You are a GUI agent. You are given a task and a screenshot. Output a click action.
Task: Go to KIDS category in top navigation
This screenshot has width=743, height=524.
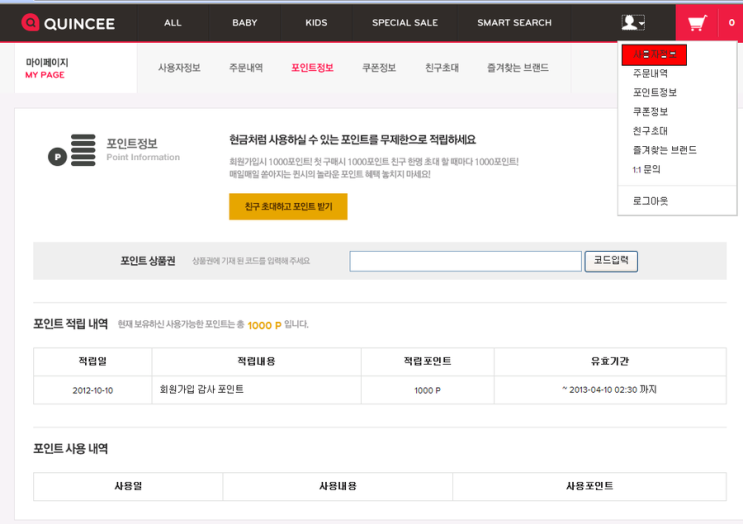pos(316,22)
